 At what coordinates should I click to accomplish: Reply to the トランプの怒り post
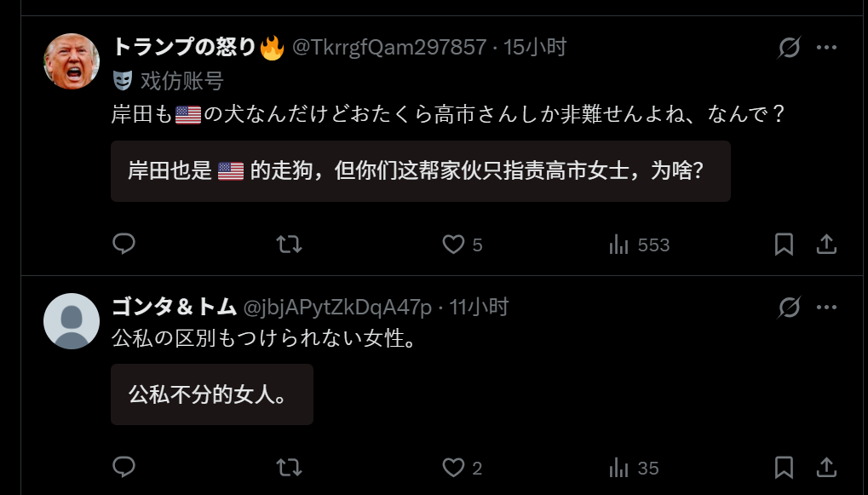pos(124,244)
